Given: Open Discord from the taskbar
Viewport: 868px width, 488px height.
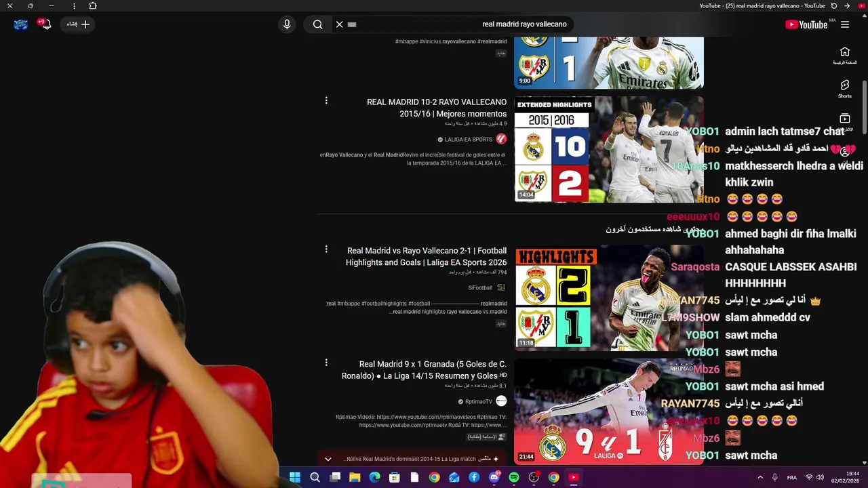Looking at the screenshot, I should pos(494,477).
